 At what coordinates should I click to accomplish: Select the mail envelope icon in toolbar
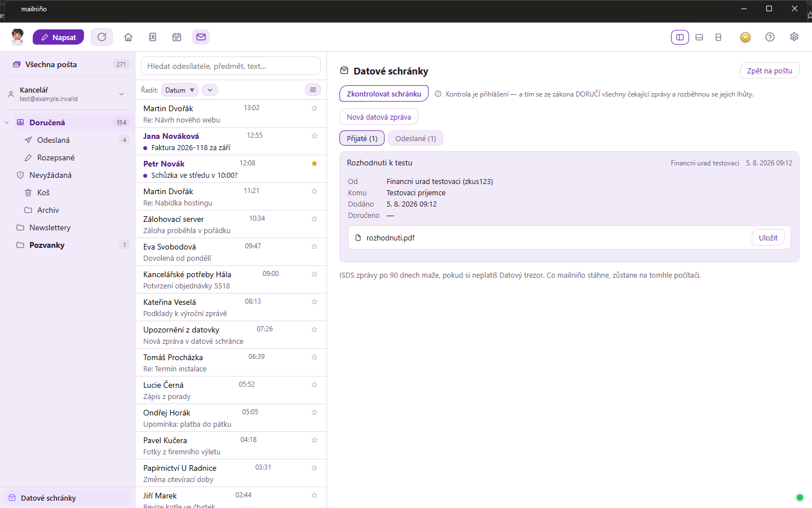tap(201, 37)
